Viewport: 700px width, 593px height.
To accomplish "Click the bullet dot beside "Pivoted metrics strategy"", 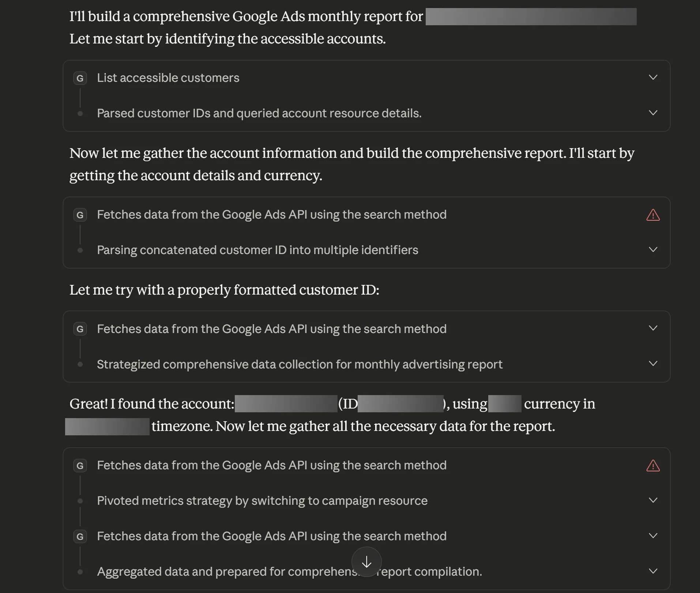I will [x=80, y=501].
